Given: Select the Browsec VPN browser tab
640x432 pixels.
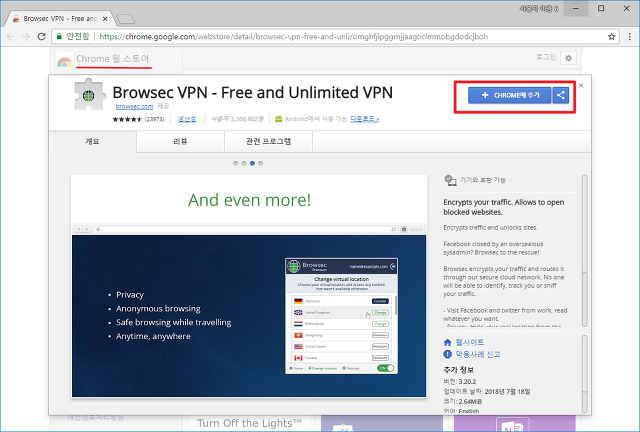Looking at the screenshot, I should tap(60, 18).
